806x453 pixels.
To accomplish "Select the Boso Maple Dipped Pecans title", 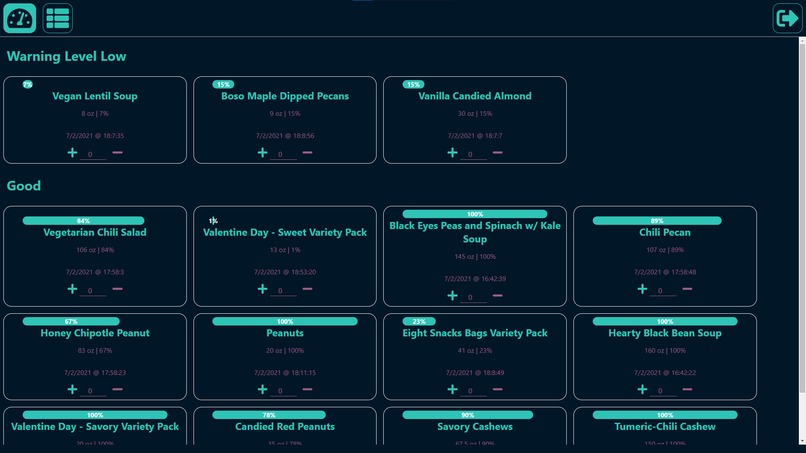I will click(285, 96).
